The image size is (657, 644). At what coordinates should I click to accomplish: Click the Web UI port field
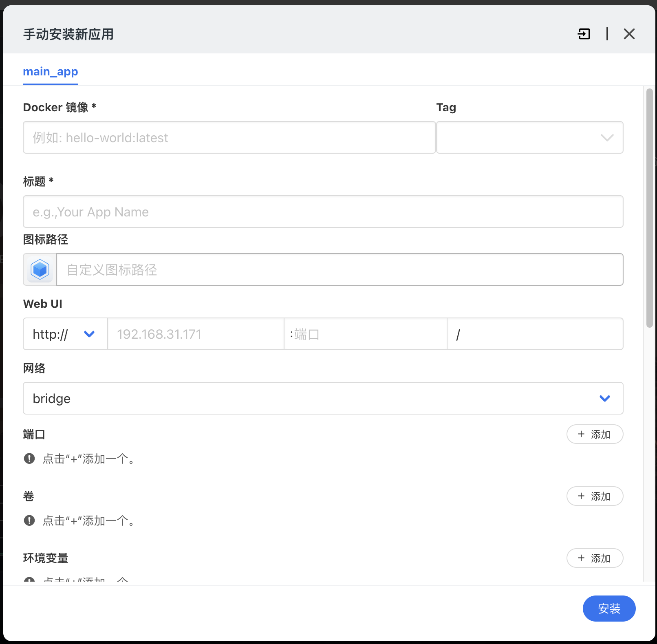(365, 334)
